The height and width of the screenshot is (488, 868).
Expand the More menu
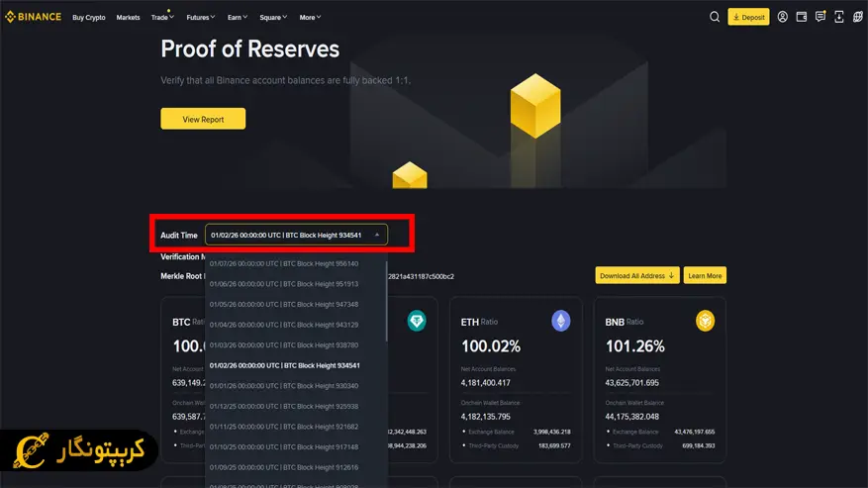tap(310, 18)
